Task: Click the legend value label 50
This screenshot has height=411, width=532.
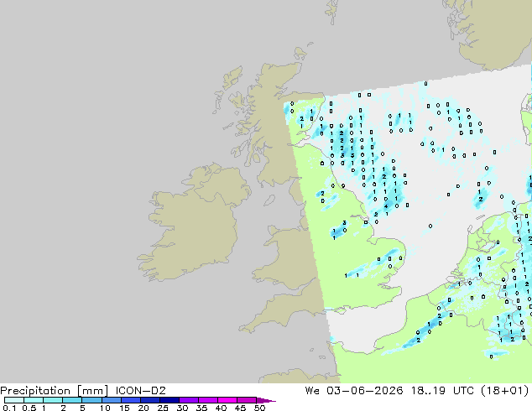Action: click(260, 408)
